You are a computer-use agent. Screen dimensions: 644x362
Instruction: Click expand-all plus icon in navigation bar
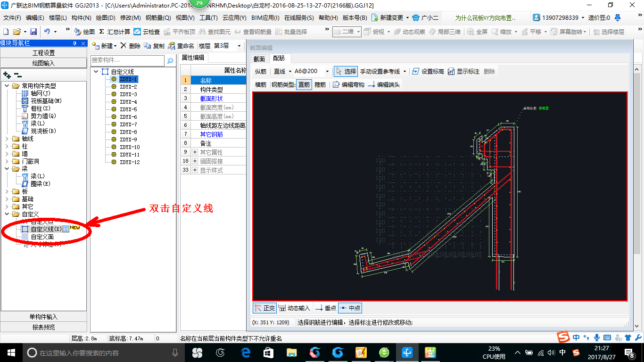coord(7,74)
